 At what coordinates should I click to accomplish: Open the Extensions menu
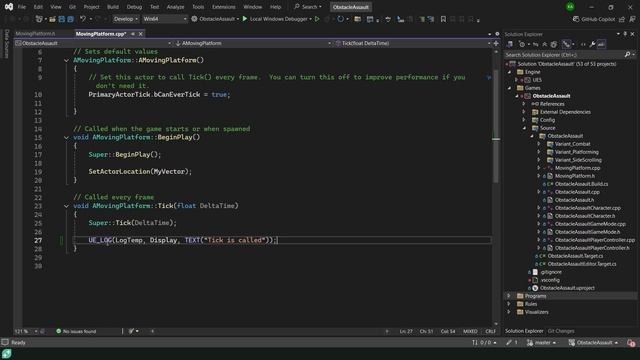point(224,7)
